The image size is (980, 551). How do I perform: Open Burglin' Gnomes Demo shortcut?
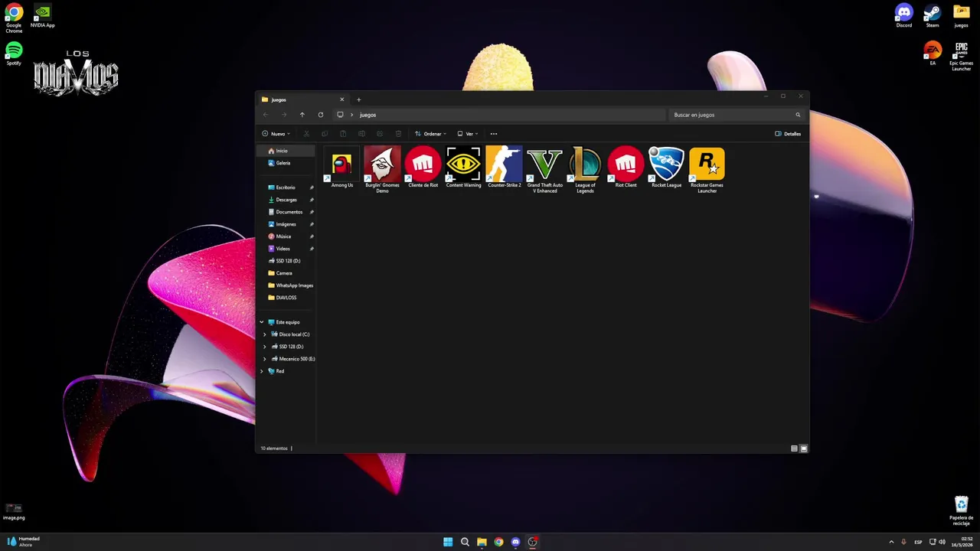382,170
